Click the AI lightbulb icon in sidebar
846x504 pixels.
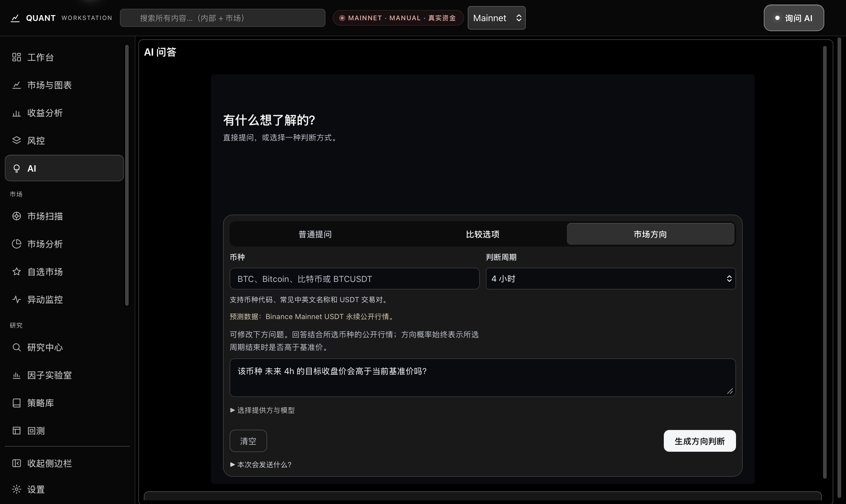[x=16, y=168]
